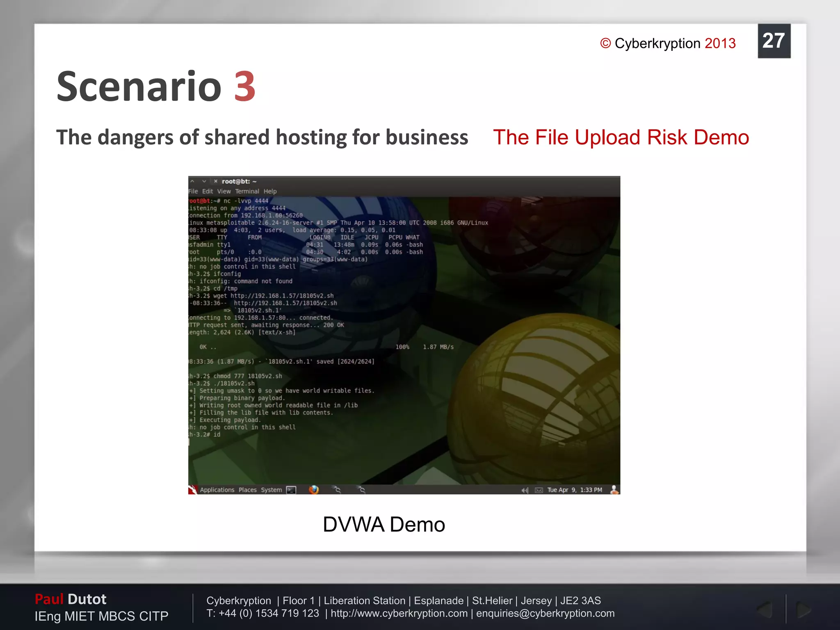Open the Terminal menu in the menu bar
Viewport: 840px width, 630px height.
[247, 191]
